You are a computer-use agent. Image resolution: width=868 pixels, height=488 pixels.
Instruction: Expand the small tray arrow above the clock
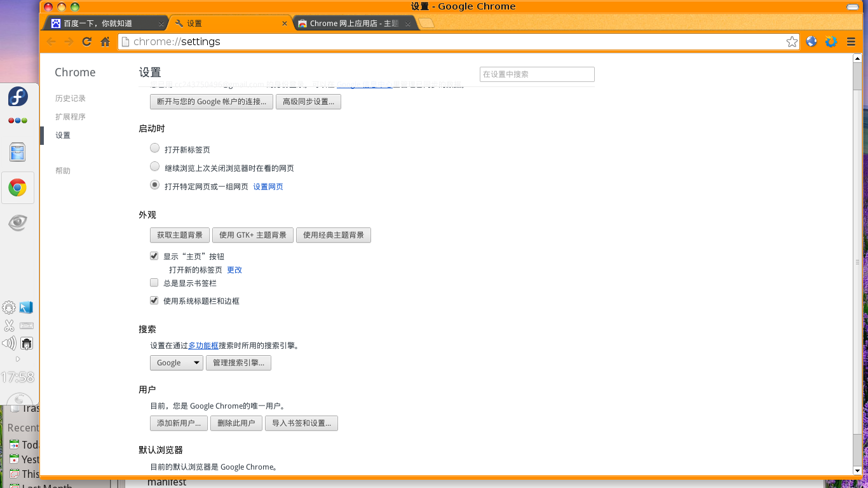18,359
